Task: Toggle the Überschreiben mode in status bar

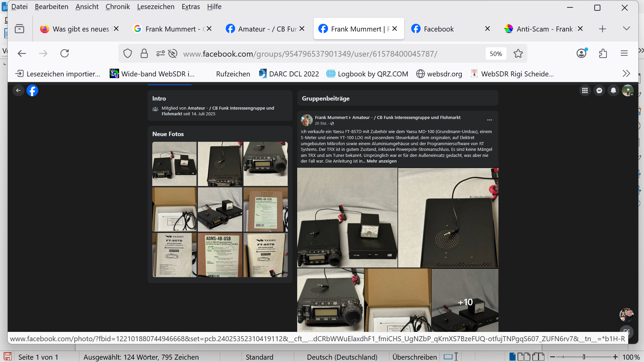Action: (x=415, y=357)
